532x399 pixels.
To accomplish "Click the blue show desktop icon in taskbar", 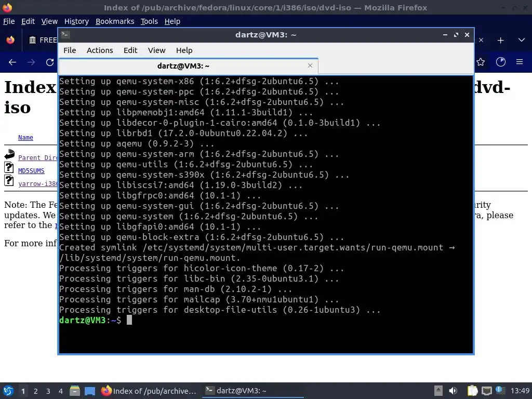I will pos(90,391).
